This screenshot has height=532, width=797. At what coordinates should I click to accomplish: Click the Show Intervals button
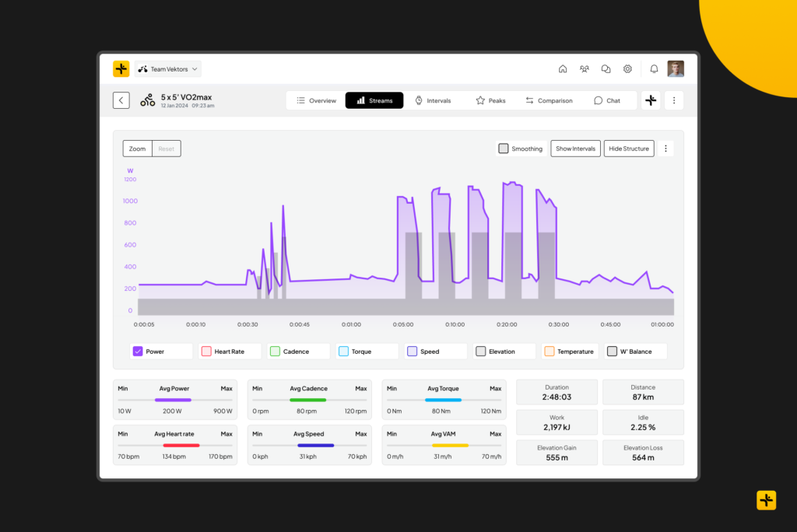click(x=575, y=149)
